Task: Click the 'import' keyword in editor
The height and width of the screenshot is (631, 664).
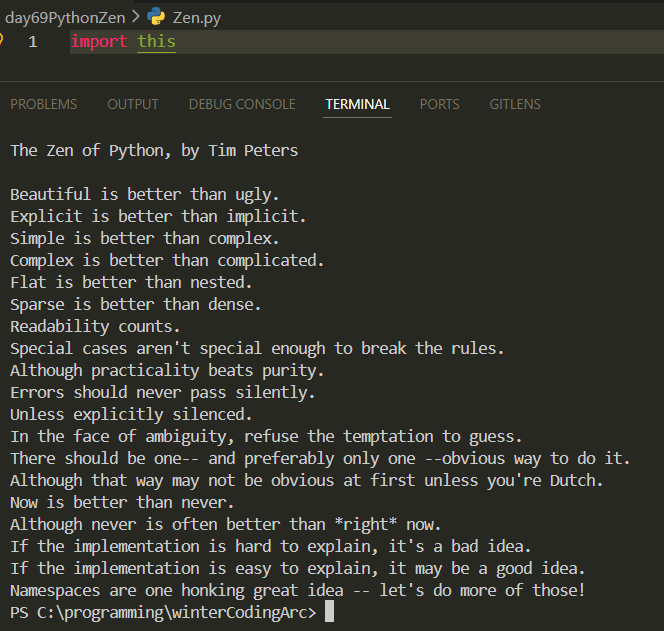Action: point(99,42)
